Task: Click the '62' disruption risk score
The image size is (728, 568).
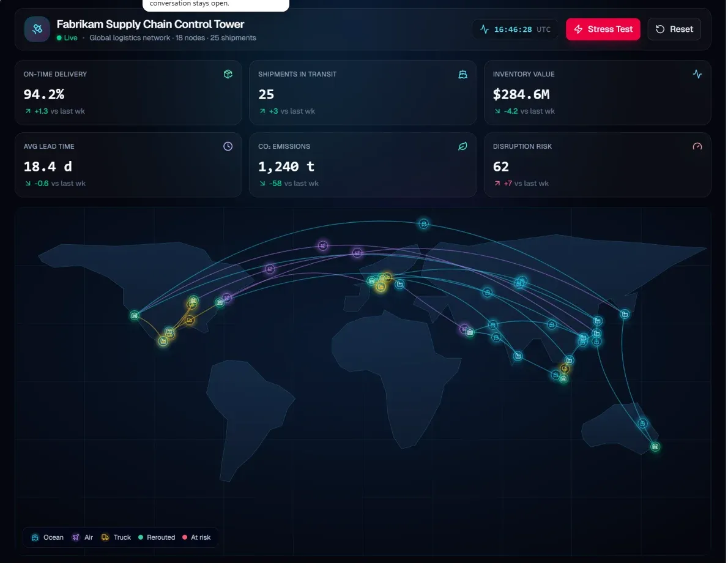Action: (501, 166)
